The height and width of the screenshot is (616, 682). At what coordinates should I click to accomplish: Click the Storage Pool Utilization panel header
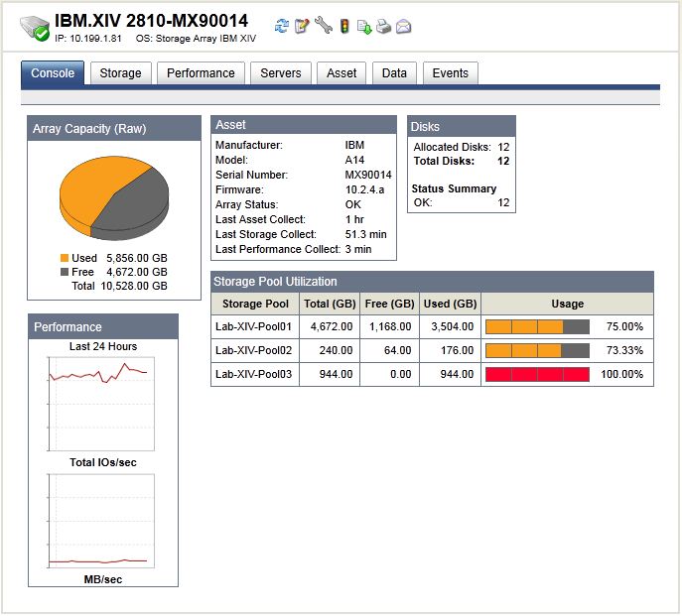(x=433, y=282)
